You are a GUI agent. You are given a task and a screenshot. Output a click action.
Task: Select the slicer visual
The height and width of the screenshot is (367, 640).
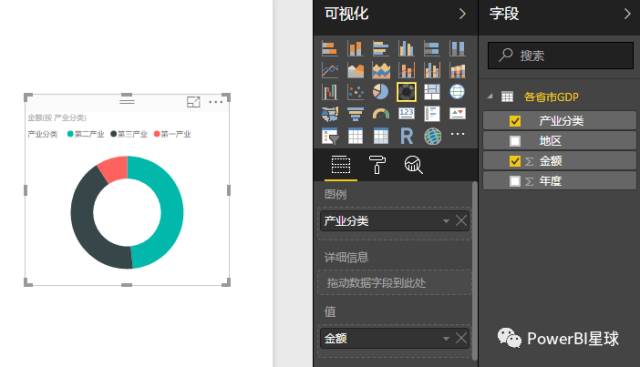point(329,136)
